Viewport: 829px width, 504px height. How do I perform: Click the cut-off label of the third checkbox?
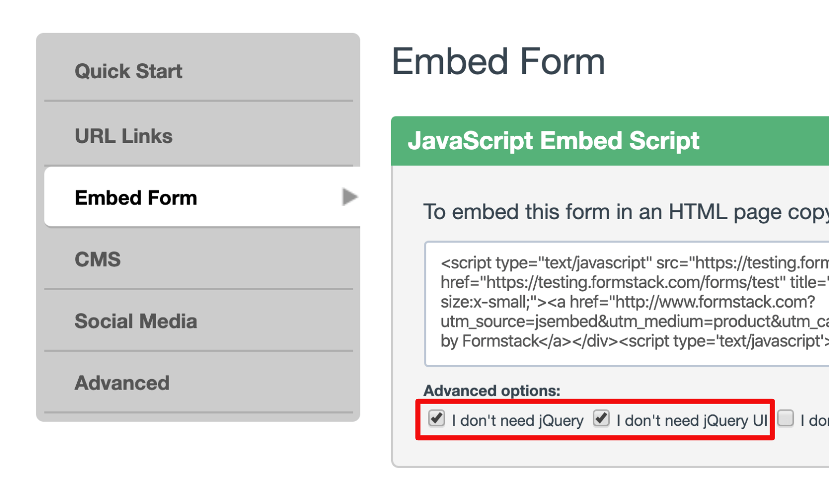814,421
